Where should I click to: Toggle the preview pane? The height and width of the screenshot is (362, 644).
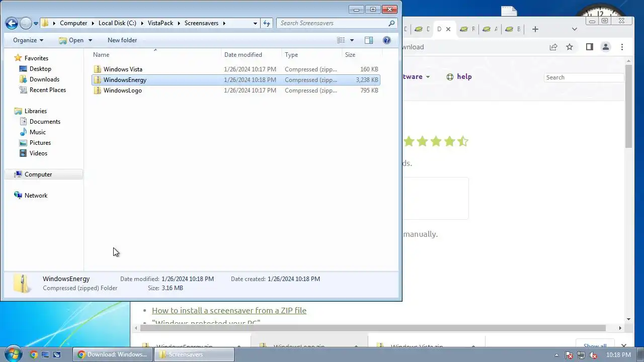pos(369,40)
